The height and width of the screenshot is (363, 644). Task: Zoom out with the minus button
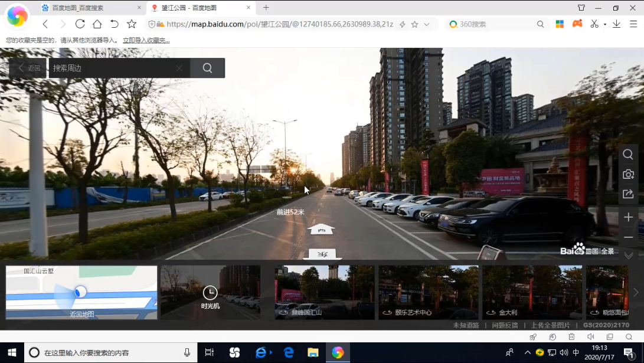pyautogui.click(x=628, y=237)
